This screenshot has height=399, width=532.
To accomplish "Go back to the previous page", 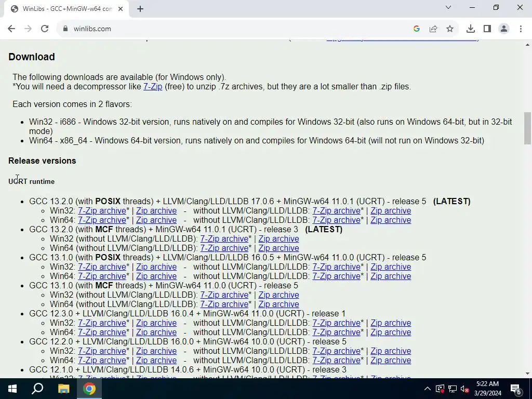I will pos(11,29).
